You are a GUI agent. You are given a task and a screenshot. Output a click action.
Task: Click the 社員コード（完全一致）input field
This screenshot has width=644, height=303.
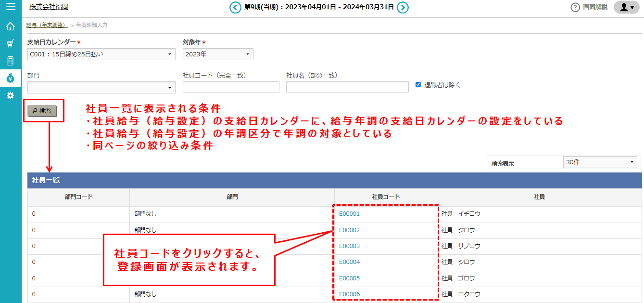click(x=231, y=87)
